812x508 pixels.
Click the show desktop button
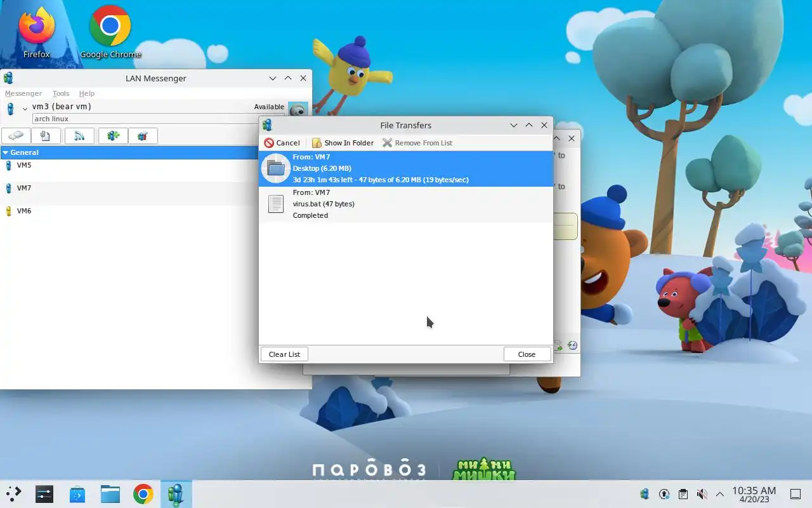pos(796,494)
